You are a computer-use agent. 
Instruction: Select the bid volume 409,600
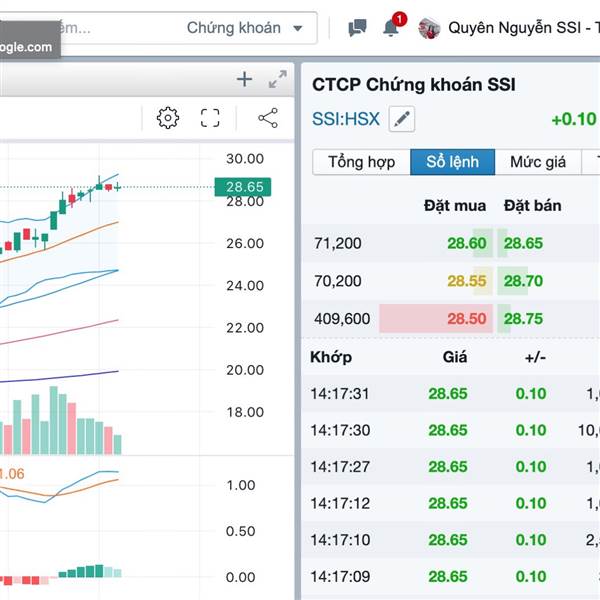[x=342, y=318]
